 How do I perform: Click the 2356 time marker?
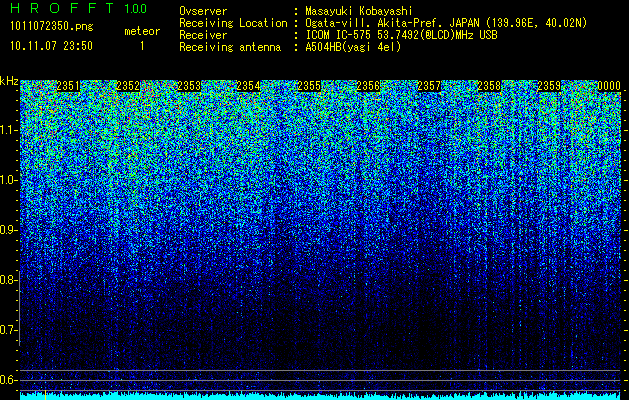click(x=368, y=86)
